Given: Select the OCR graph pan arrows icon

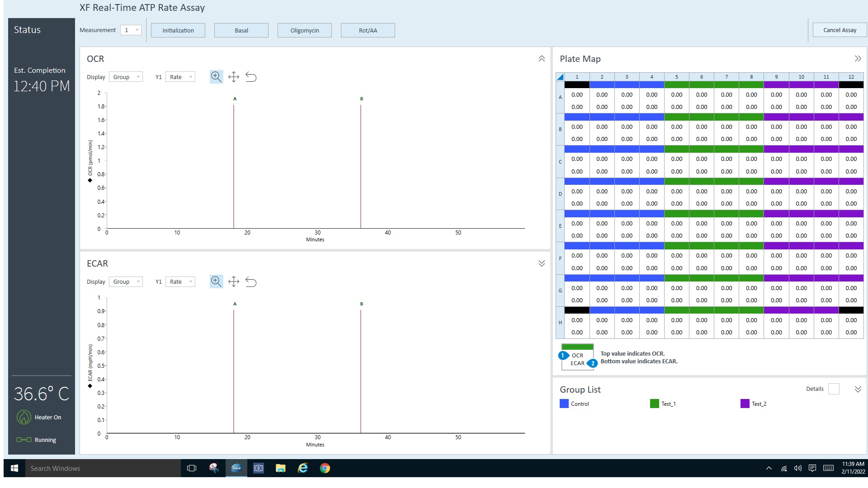Looking at the screenshot, I should 233,77.
